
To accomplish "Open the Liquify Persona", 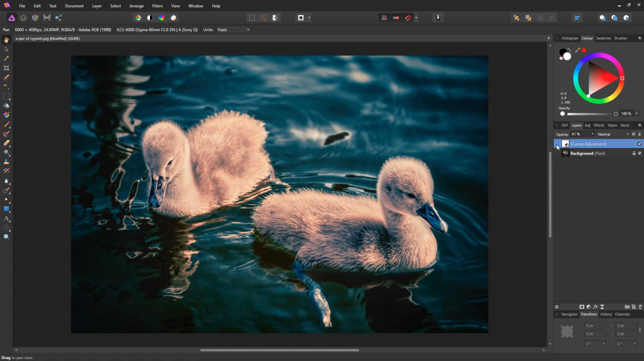I will point(23,18).
